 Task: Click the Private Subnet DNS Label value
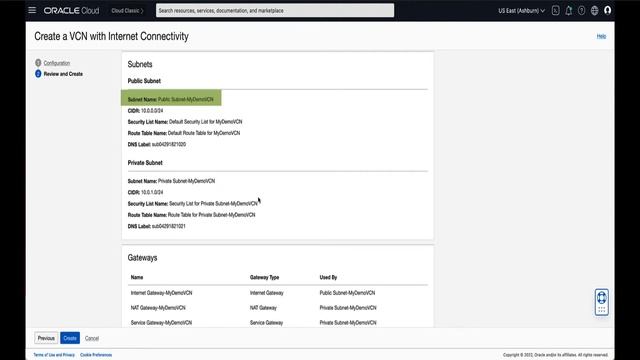[x=169, y=226]
